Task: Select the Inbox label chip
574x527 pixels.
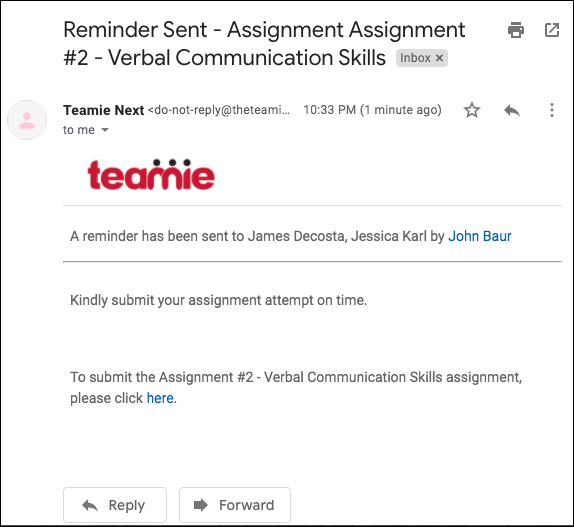Action: pyautogui.click(x=415, y=58)
